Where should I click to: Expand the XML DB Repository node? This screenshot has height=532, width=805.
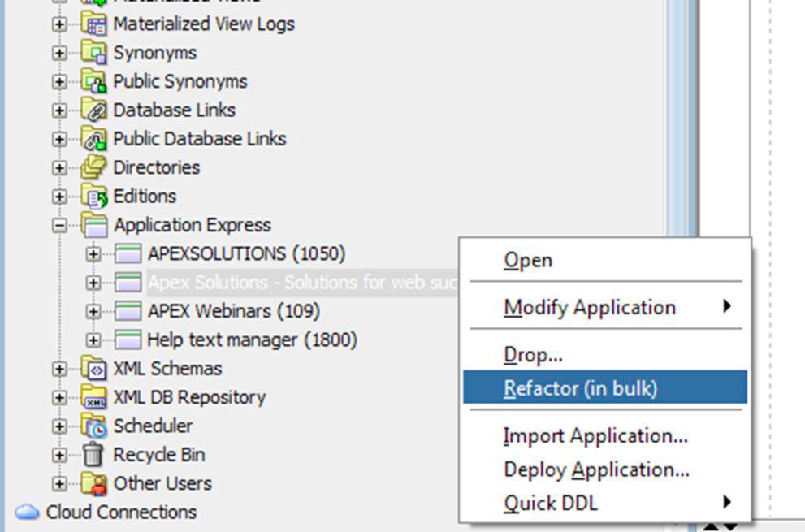pyautogui.click(x=59, y=397)
